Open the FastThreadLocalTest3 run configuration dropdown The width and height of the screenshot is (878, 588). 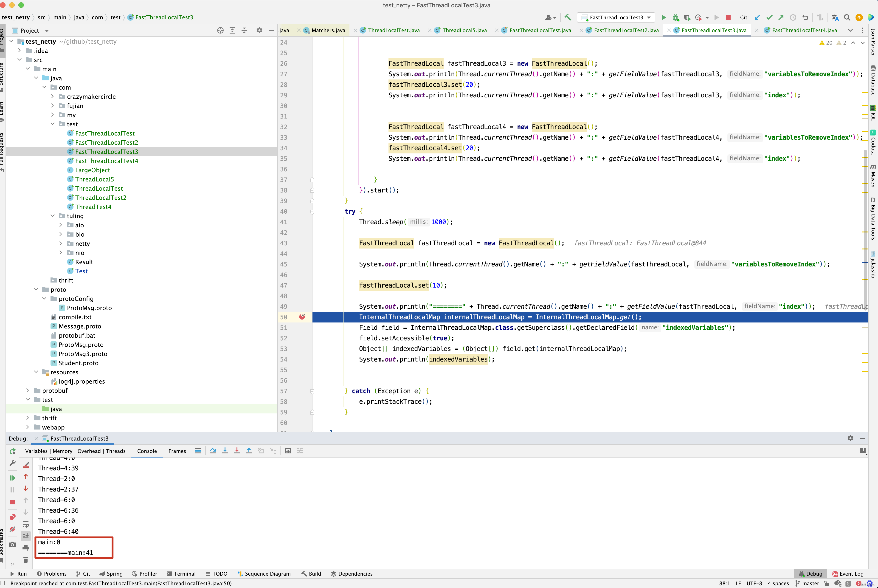[x=616, y=17]
